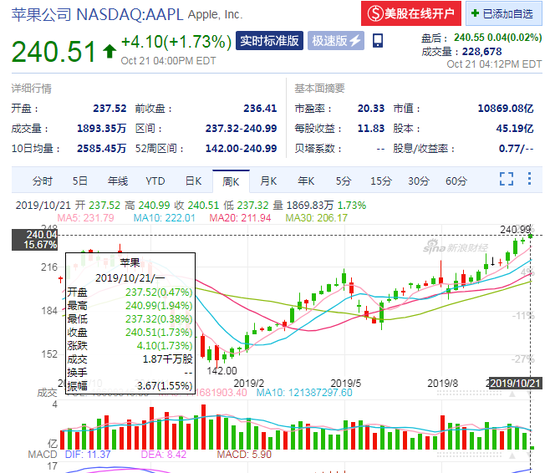Click the 成交量 value 1893.35万
The width and height of the screenshot is (550, 473).
click(102, 128)
